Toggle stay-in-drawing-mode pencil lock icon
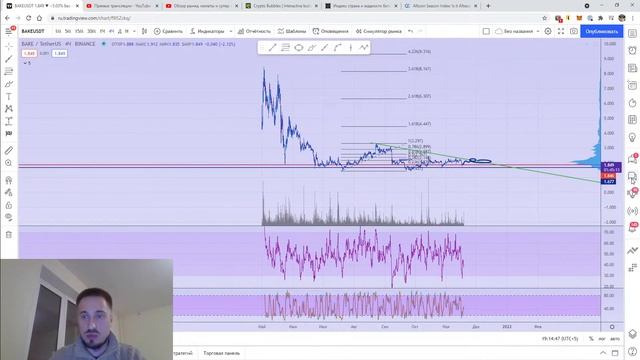 [x=9, y=193]
